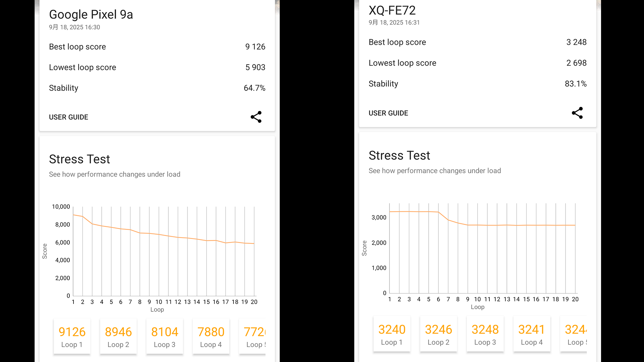Select Loop 1 card showing 9126
644x362 pixels.
(72, 336)
